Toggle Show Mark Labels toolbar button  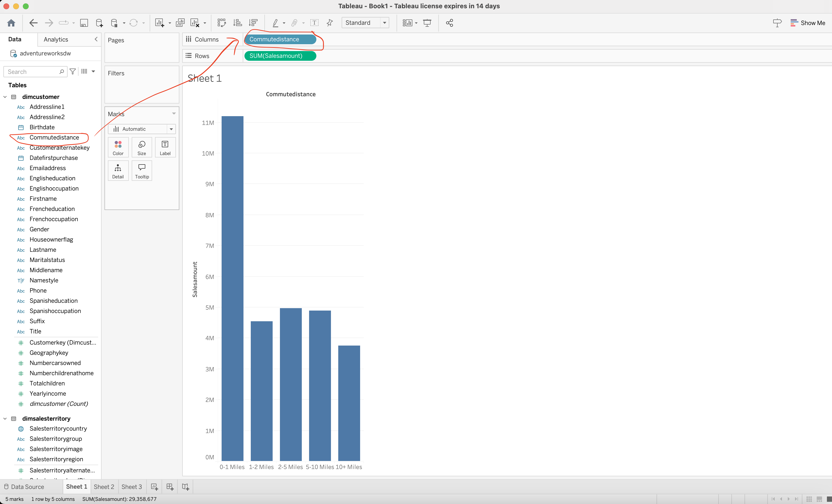coord(314,23)
